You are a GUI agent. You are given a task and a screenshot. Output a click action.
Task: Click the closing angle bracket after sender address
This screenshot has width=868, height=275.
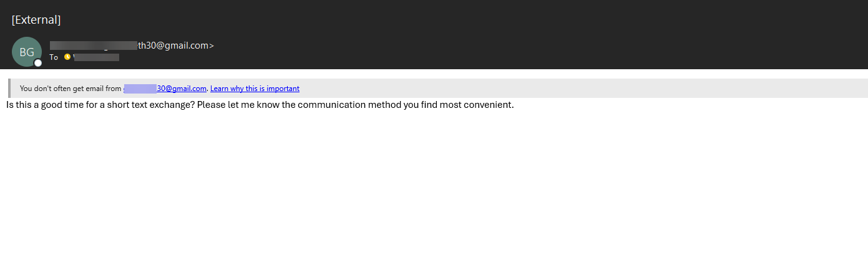[x=212, y=46]
